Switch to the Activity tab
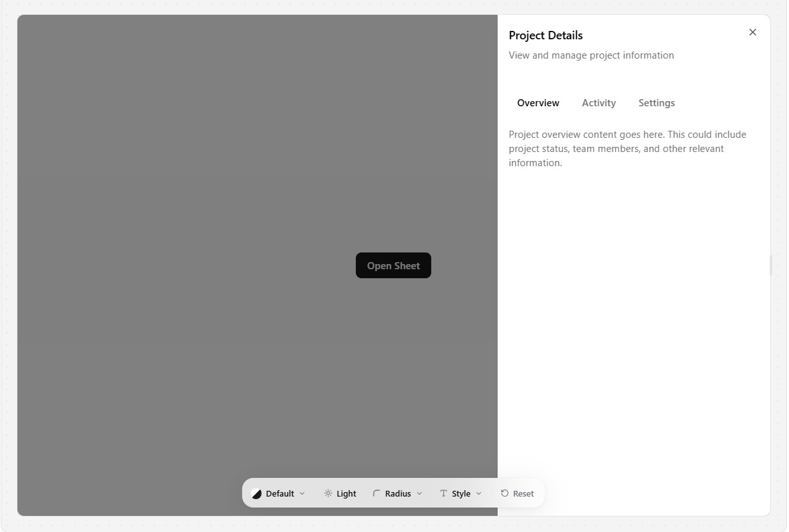 (599, 103)
